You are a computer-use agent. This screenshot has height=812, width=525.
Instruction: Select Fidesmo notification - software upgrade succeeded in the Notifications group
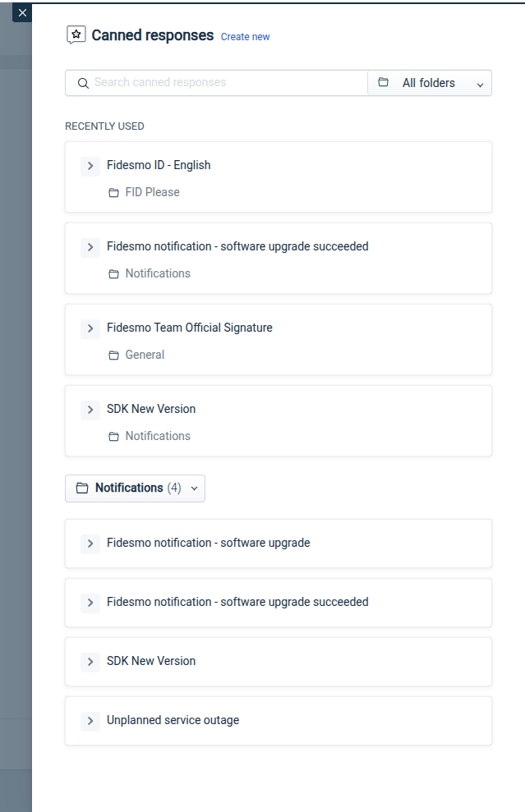[279, 603]
